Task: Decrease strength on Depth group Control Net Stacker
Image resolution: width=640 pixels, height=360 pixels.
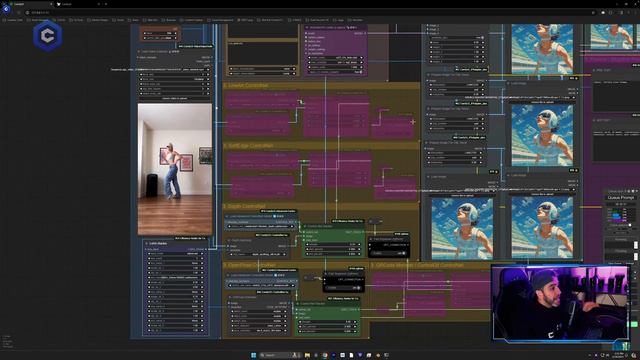Action: click(x=307, y=244)
